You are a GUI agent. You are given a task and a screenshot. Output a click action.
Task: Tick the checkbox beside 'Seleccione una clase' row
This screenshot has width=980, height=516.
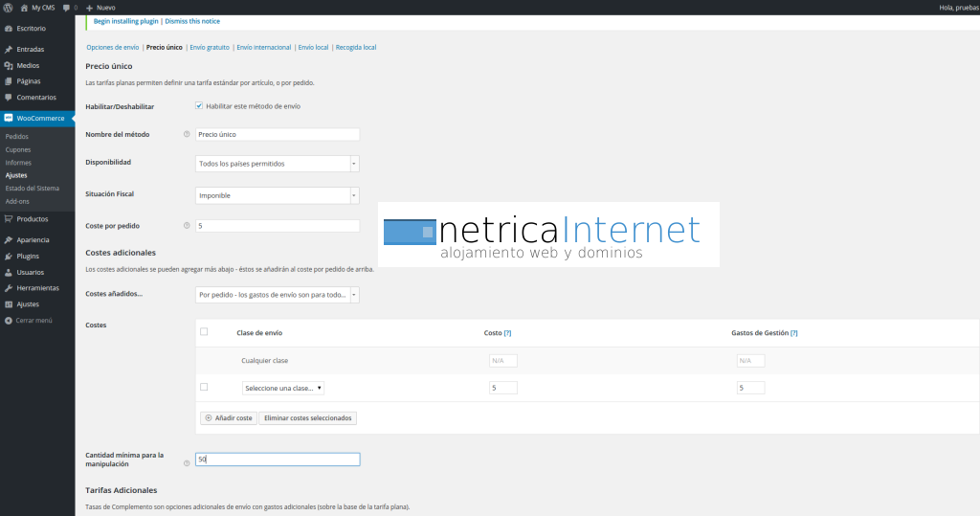click(204, 388)
